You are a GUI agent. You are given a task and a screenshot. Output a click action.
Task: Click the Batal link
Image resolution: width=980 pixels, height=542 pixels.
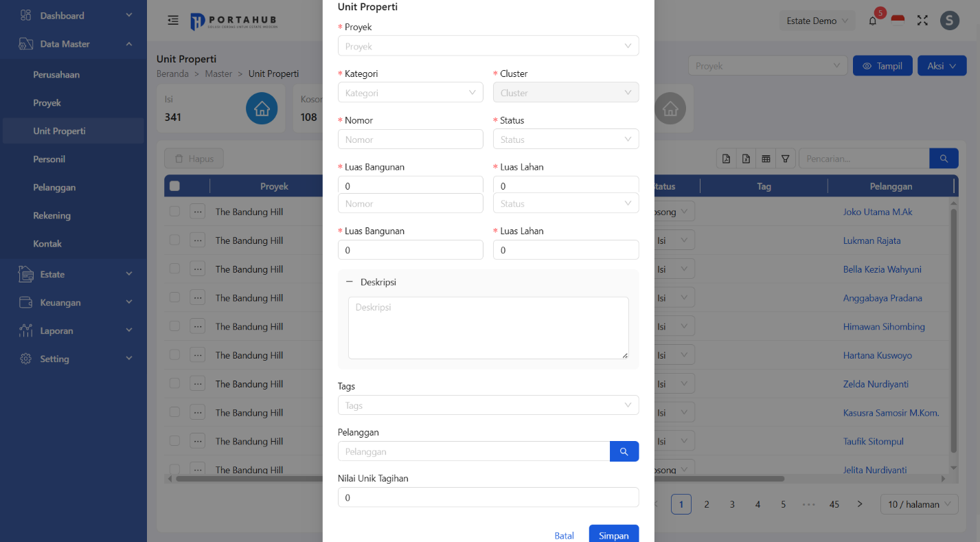coord(564,536)
